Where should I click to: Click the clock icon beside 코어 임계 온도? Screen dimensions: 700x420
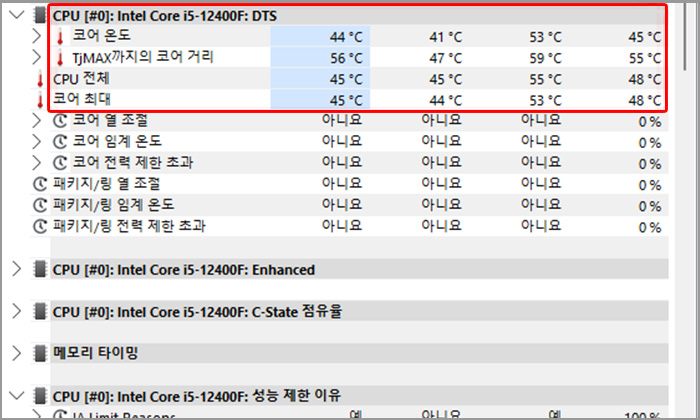[x=60, y=141]
